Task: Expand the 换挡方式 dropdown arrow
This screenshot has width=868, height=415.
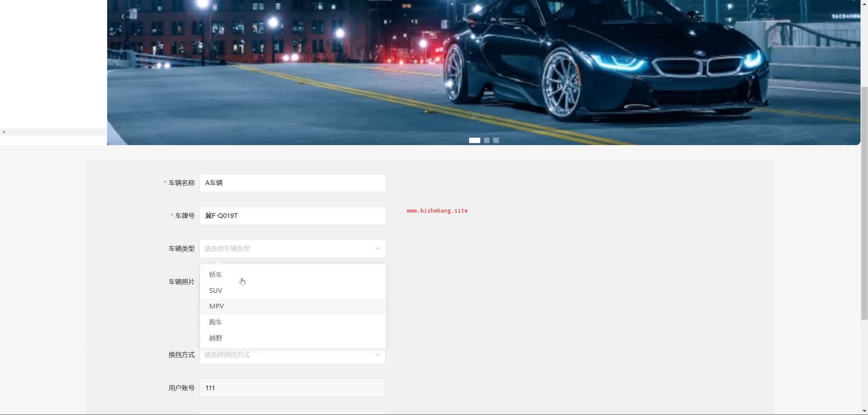Action: tap(377, 355)
